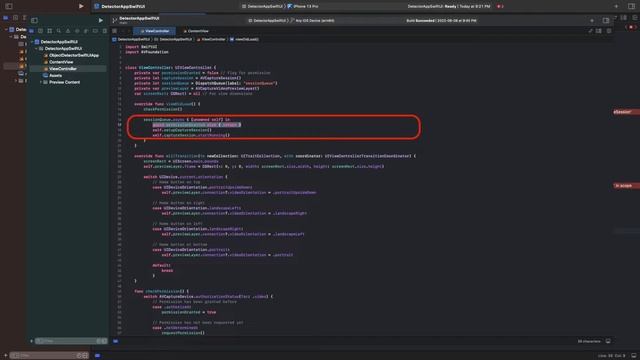Select ViewController file in navigator
The image size is (640, 360).
point(60,69)
